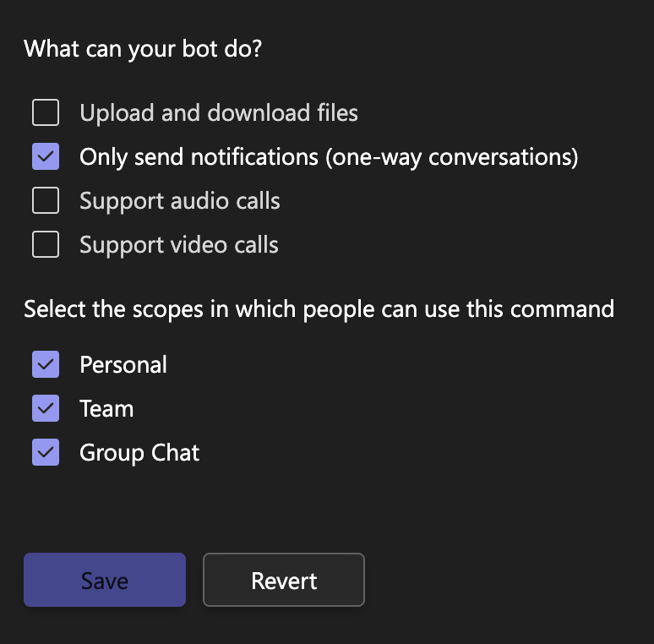Click the checkmark icon beside Personal
This screenshot has width=654, height=644.
tap(46, 364)
